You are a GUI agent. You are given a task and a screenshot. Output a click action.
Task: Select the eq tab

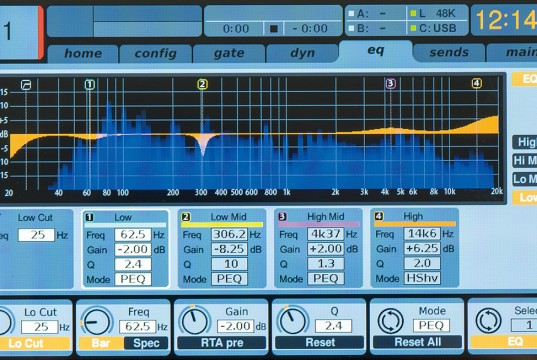click(x=376, y=51)
